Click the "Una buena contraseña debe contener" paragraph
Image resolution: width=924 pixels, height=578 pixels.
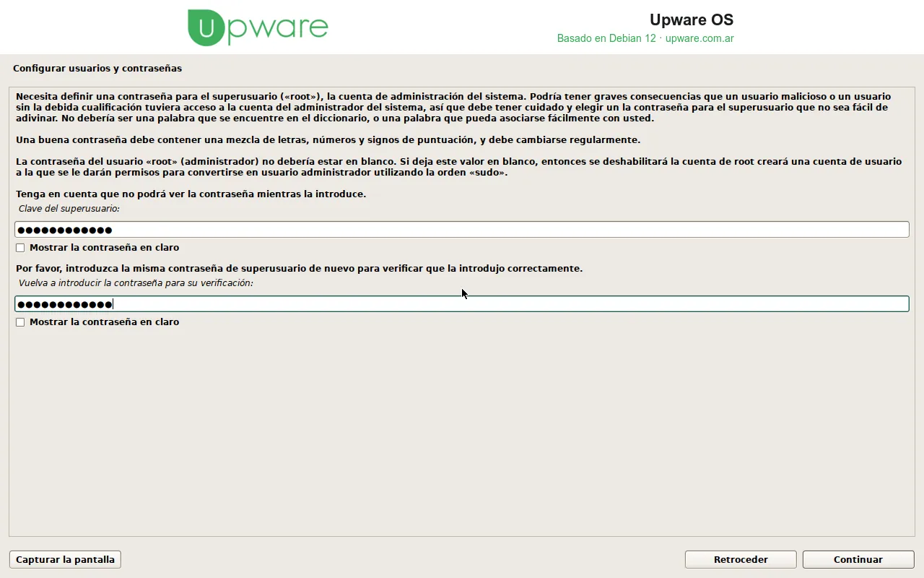[328, 139]
